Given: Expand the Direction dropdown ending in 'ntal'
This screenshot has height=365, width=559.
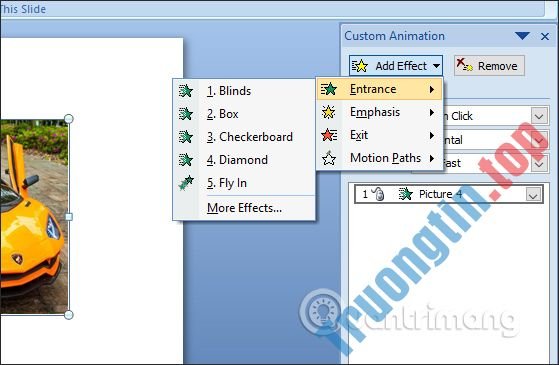Looking at the screenshot, I should tap(539, 140).
